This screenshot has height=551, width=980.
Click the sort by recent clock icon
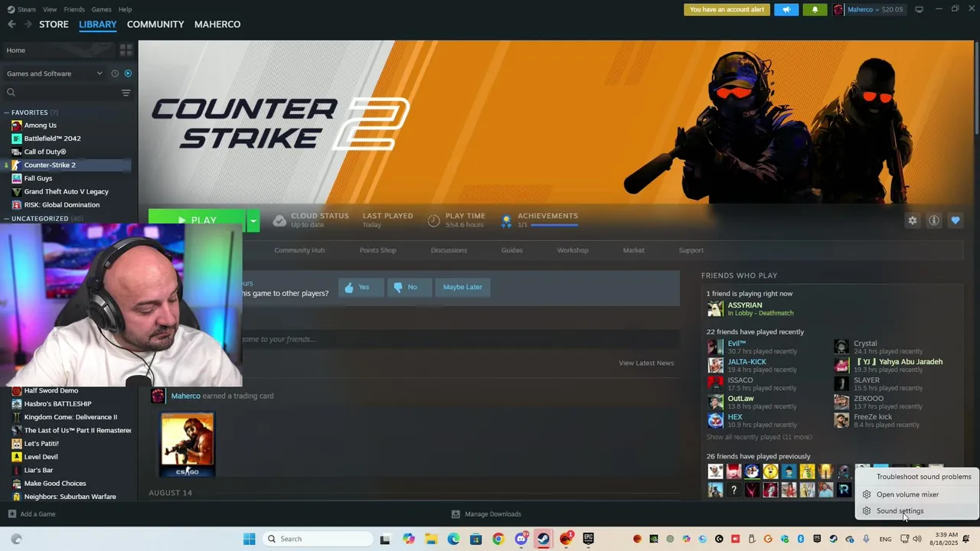[115, 73]
